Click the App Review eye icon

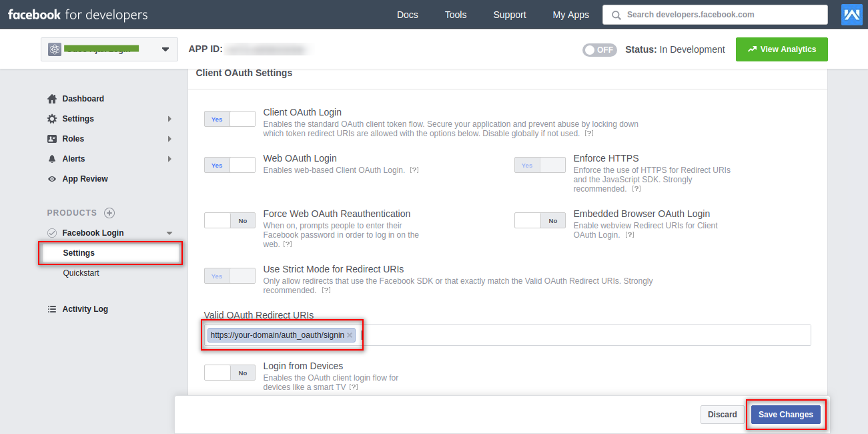click(52, 179)
